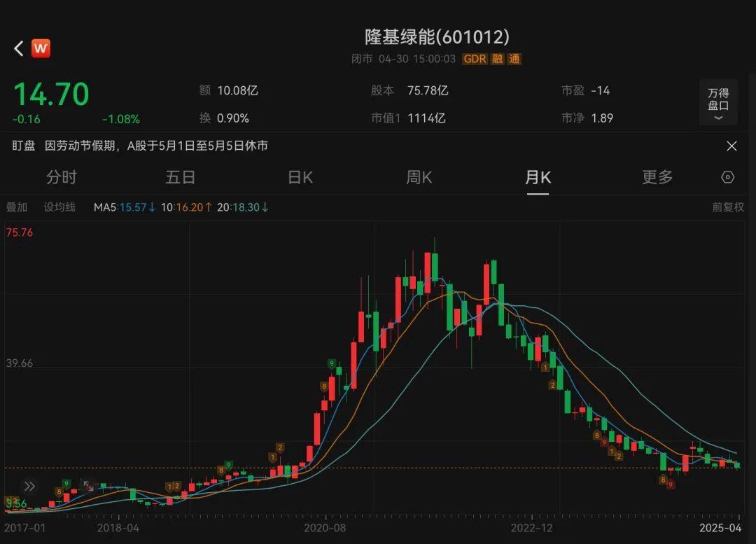Open chart settings hexagon gear icon
Screen dimensions: 756x544
(727, 177)
